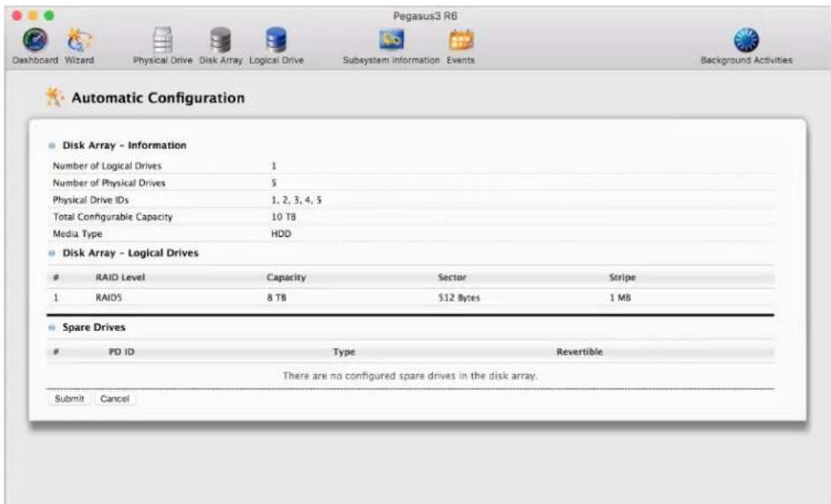Open the Events calendar icon
The image size is (831, 504).
point(460,46)
